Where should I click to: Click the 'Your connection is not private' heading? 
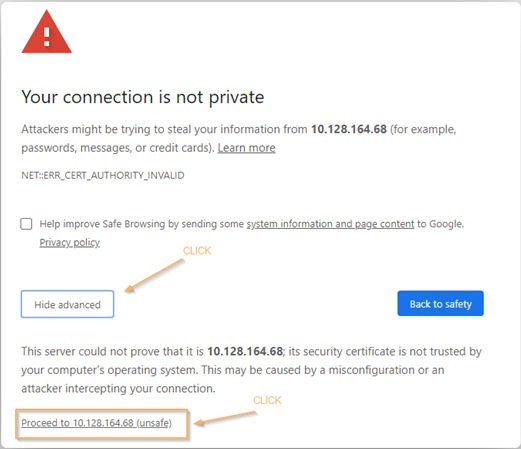(x=143, y=97)
